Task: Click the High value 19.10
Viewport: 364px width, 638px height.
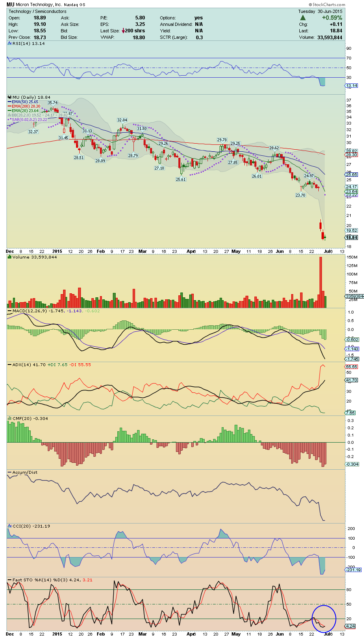Action: pyautogui.click(x=40, y=24)
